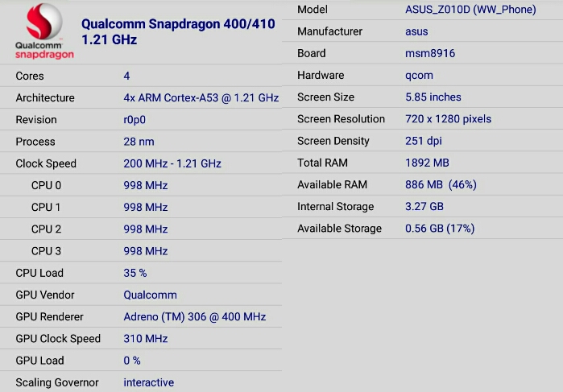Click the Available Storage value 0.56 GB (17%)
The image size is (563, 392).
click(x=440, y=229)
